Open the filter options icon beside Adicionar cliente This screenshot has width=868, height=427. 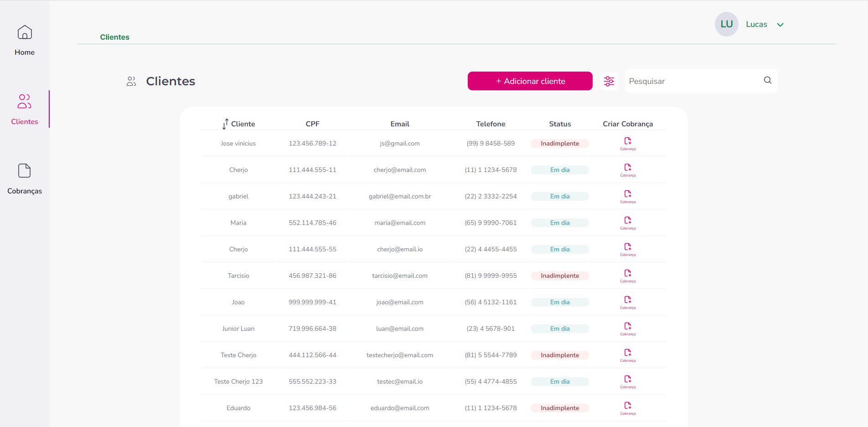coord(609,81)
